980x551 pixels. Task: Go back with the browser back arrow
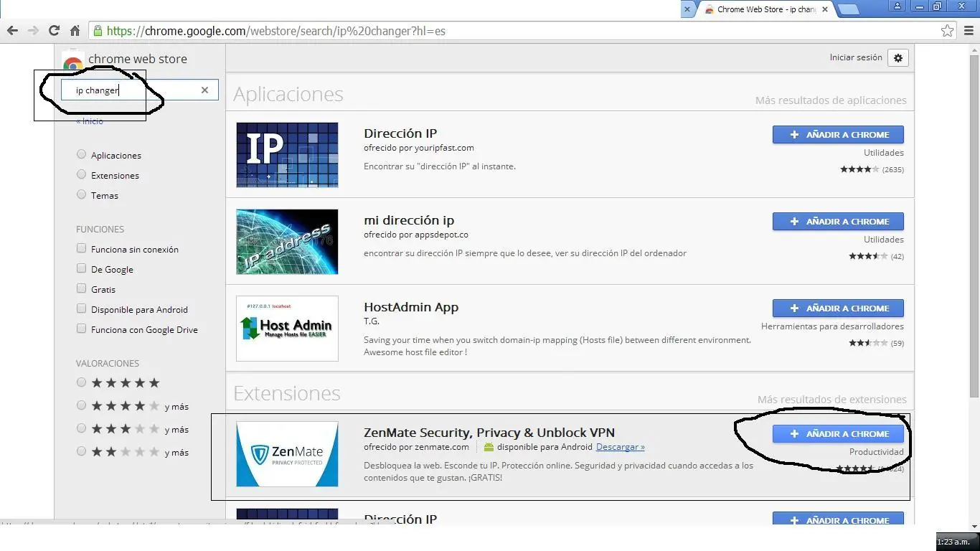pos(12,31)
